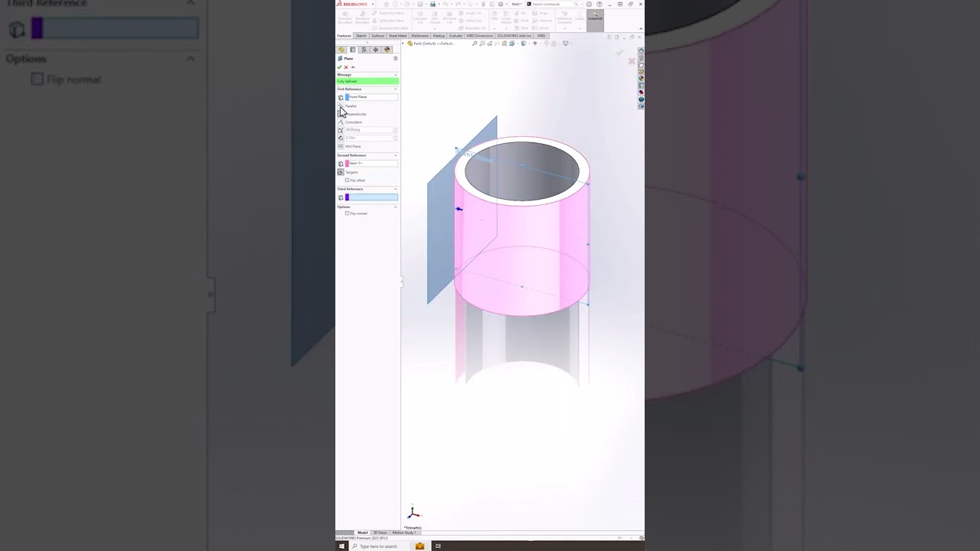Collapse the Second Reference section
The width and height of the screenshot is (980, 551).
pyautogui.click(x=396, y=155)
